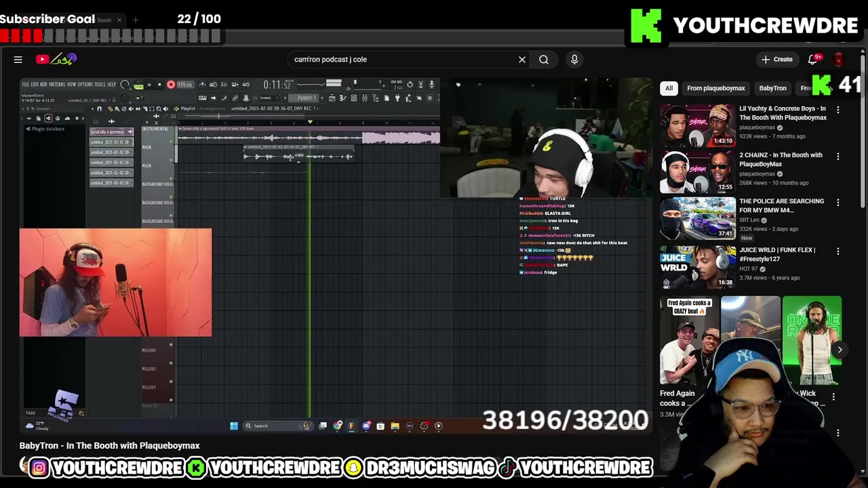Screen dimensions: 868x488
Task: Toggle loop recording in FL Studio
Action: point(245,84)
